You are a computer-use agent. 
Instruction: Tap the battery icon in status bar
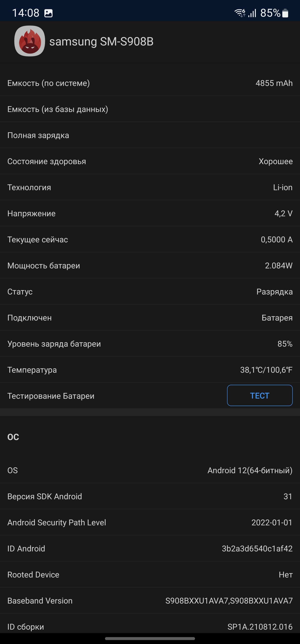pyautogui.click(x=285, y=13)
